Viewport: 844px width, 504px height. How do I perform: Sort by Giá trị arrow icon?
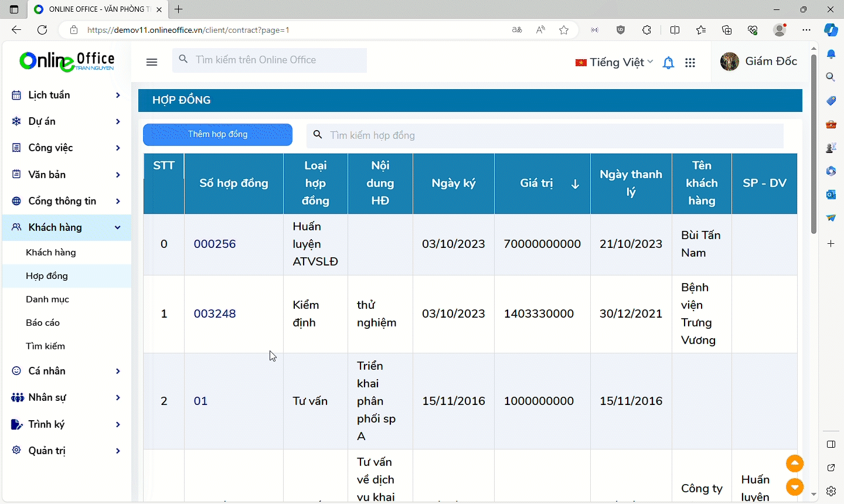pyautogui.click(x=575, y=184)
